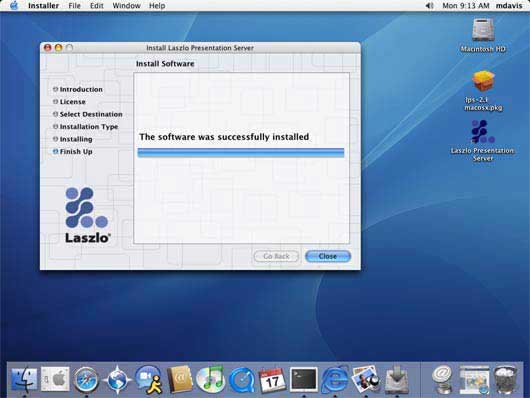Image resolution: width=530 pixels, height=398 pixels.
Task: Click the clock showing Mon 9:13 AM
Action: [x=466, y=6]
